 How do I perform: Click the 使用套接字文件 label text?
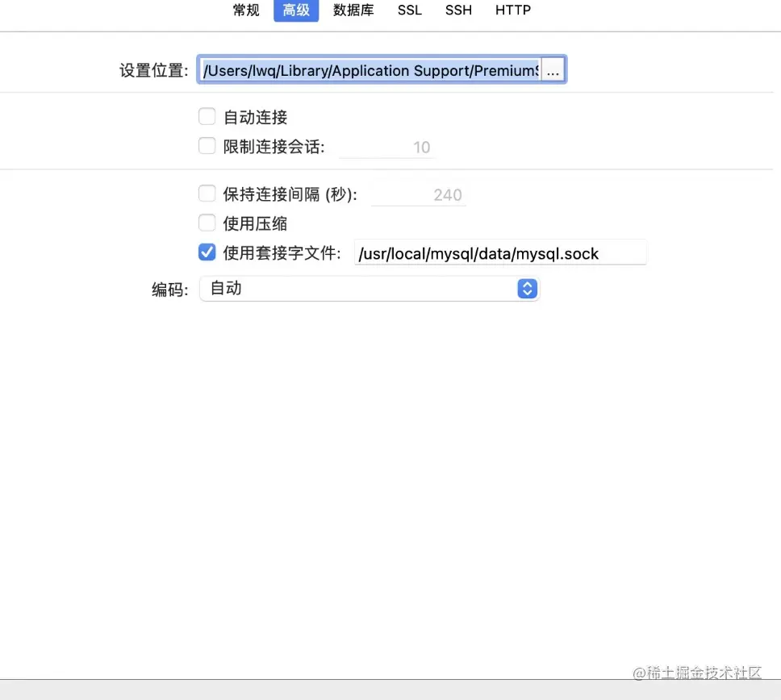(282, 253)
